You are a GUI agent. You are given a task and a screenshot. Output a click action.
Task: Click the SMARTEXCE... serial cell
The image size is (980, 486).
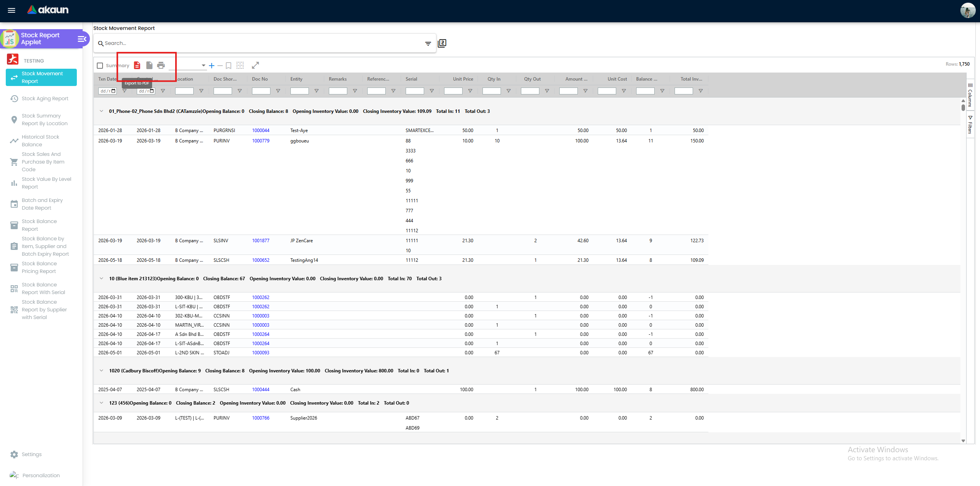click(x=420, y=131)
